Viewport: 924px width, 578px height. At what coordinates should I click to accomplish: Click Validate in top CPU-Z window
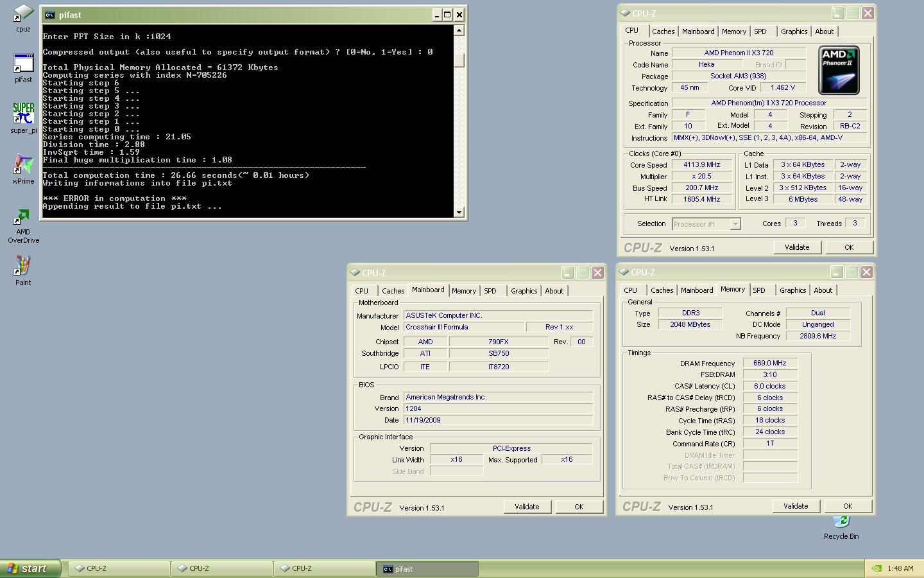[797, 247]
